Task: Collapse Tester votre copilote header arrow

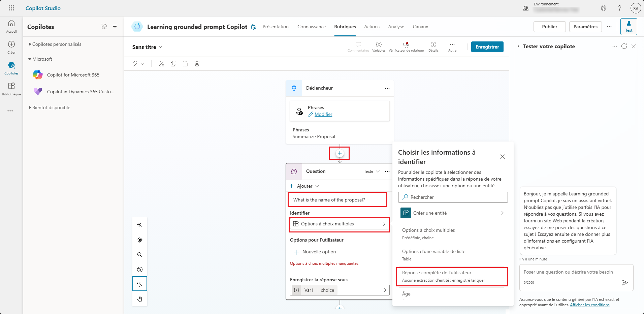Action: click(518, 46)
